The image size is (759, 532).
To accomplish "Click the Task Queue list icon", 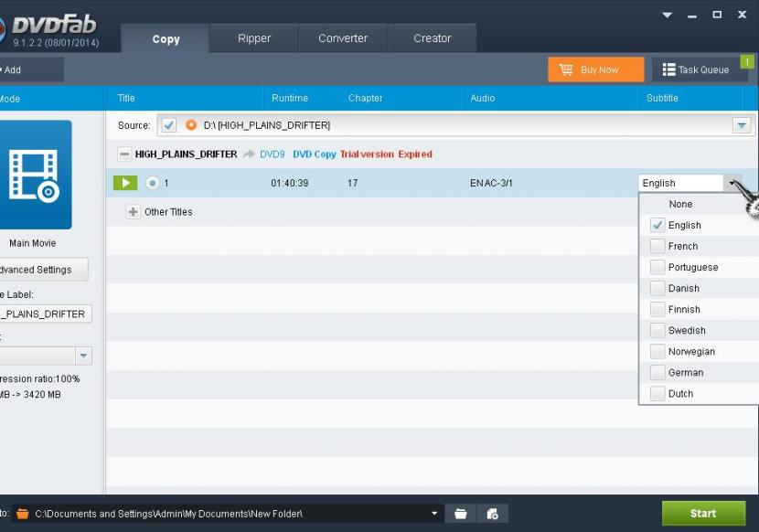I will tap(668, 69).
